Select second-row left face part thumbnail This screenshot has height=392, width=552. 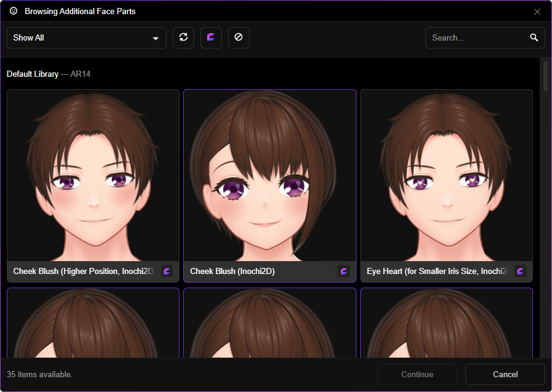point(93,323)
